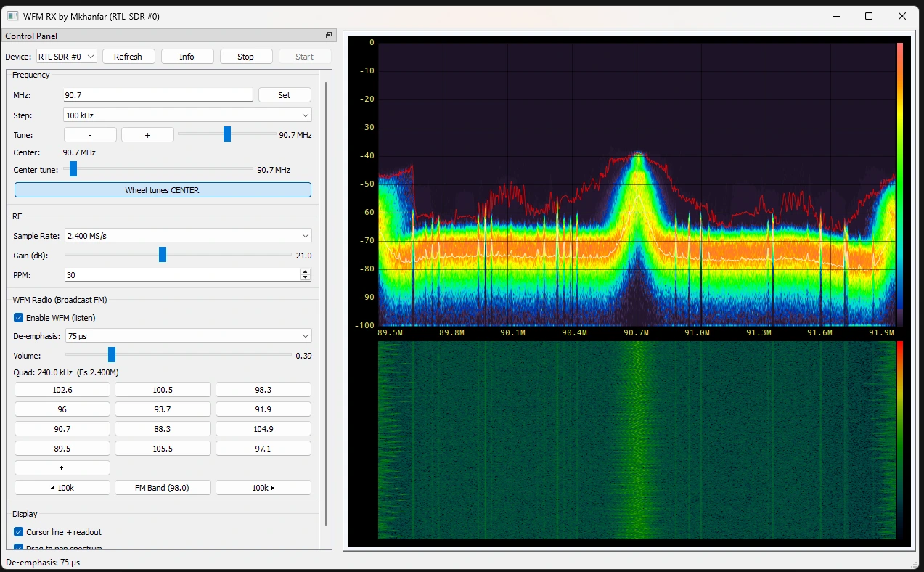Open the De-emphasis 75 µs dropdown
This screenshot has height=572, width=924.
tap(188, 336)
